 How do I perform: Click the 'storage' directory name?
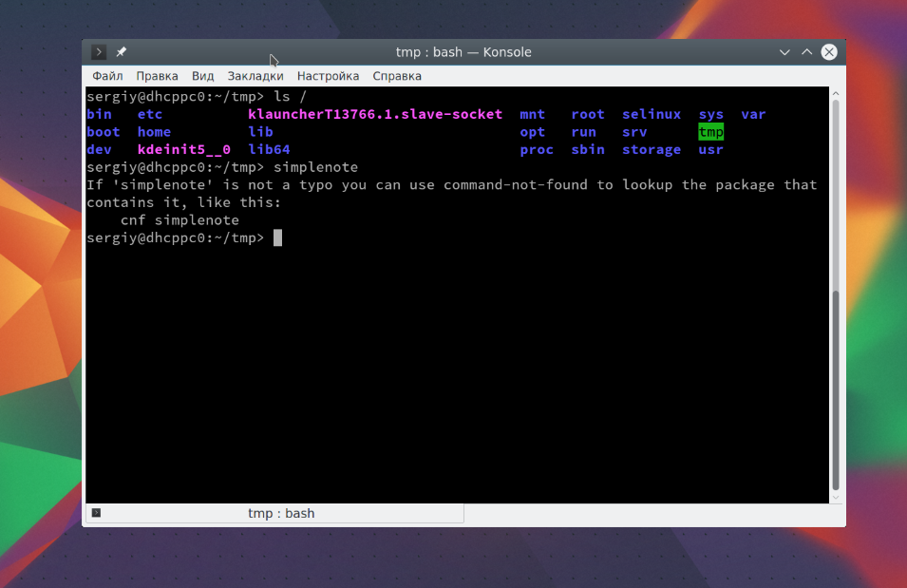coord(652,150)
